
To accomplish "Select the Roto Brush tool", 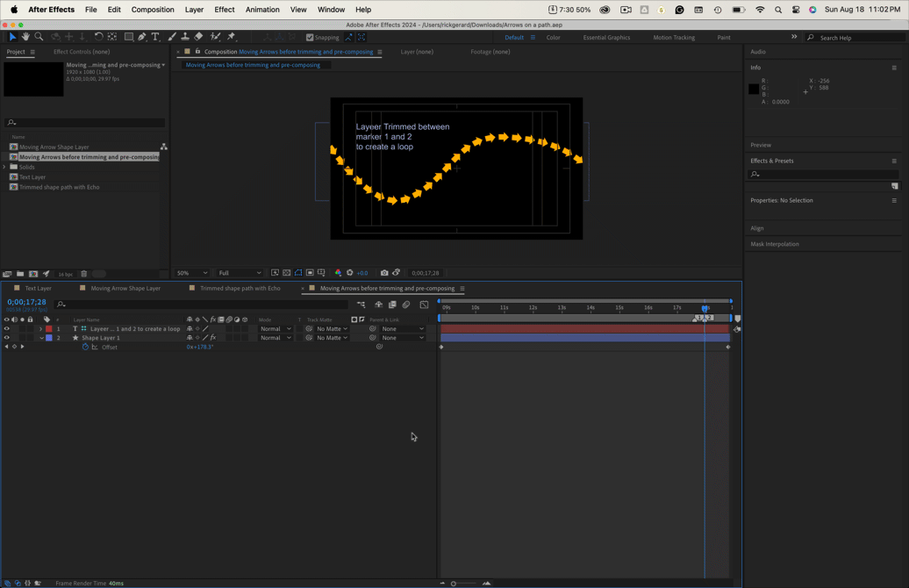I will pyautogui.click(x=215, y=37).
